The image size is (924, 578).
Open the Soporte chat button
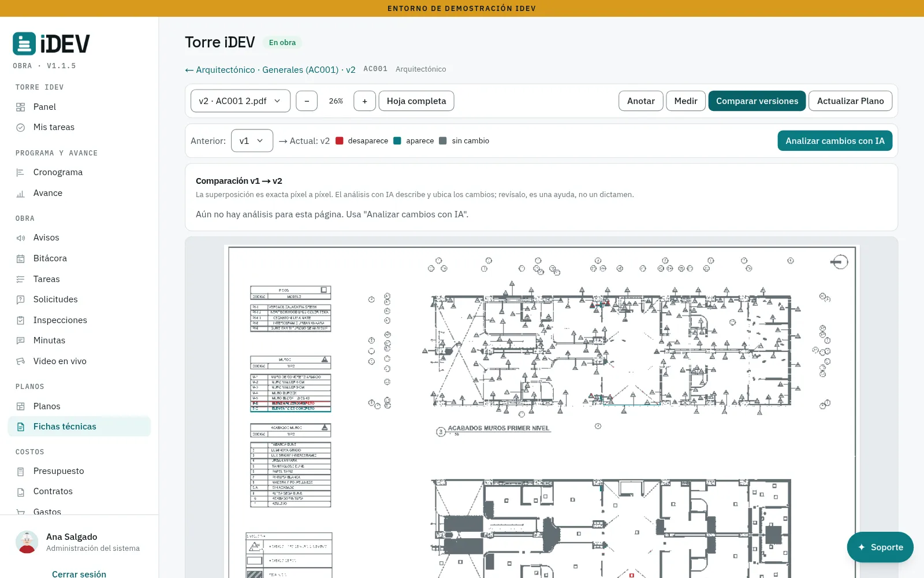880,547
